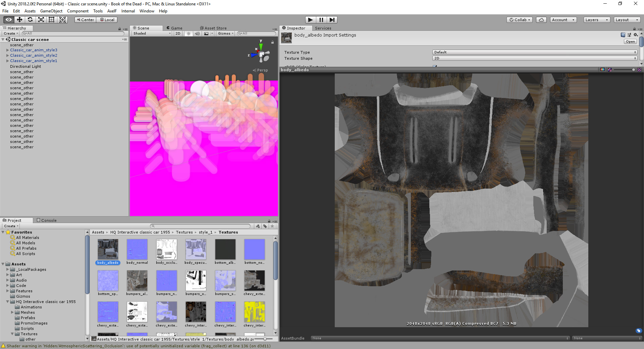Switch handle orientation to Local
This screenshot has width=644, height=349.
107,20
